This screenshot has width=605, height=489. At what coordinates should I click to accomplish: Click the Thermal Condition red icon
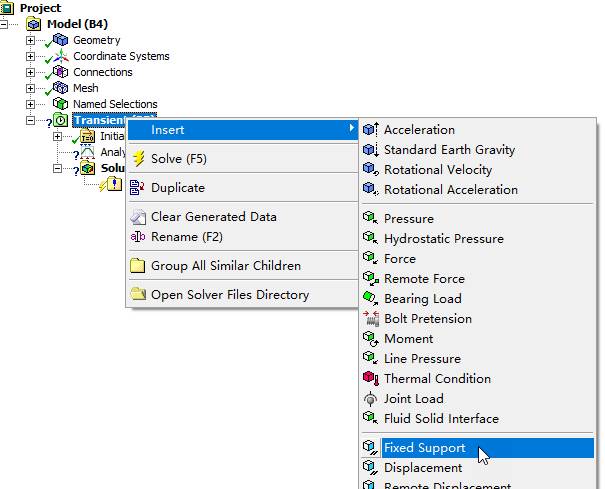click(x=371, y=379)
